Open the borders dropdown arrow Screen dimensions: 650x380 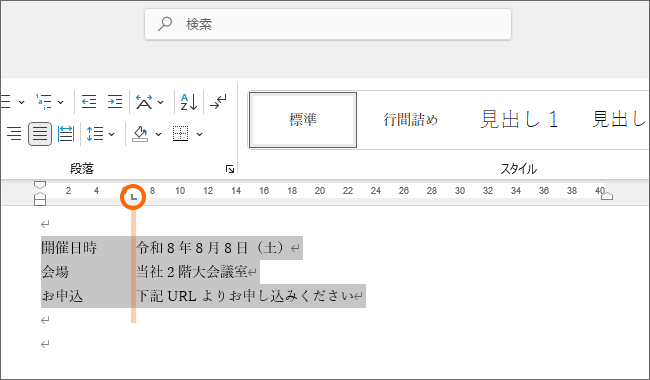coord(199,134)
